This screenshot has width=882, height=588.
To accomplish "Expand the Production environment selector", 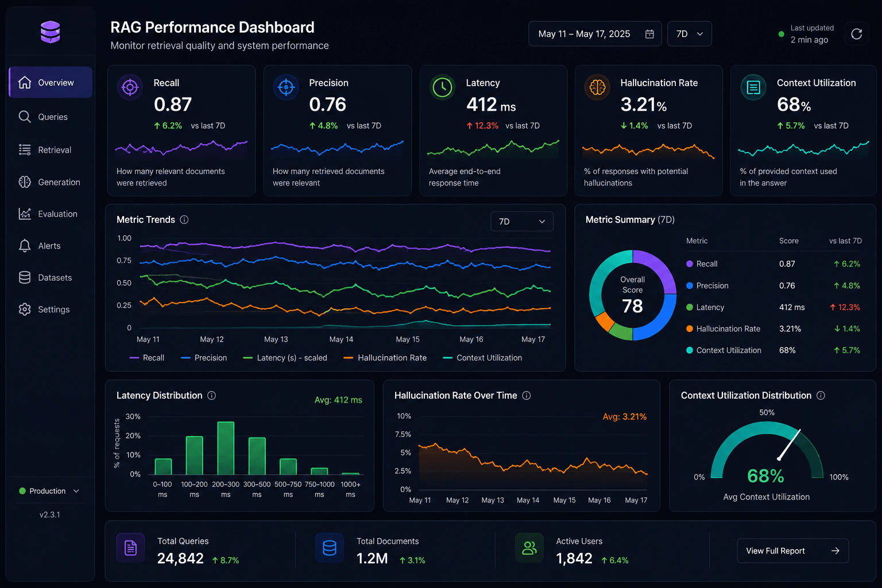I will [49, 491].
